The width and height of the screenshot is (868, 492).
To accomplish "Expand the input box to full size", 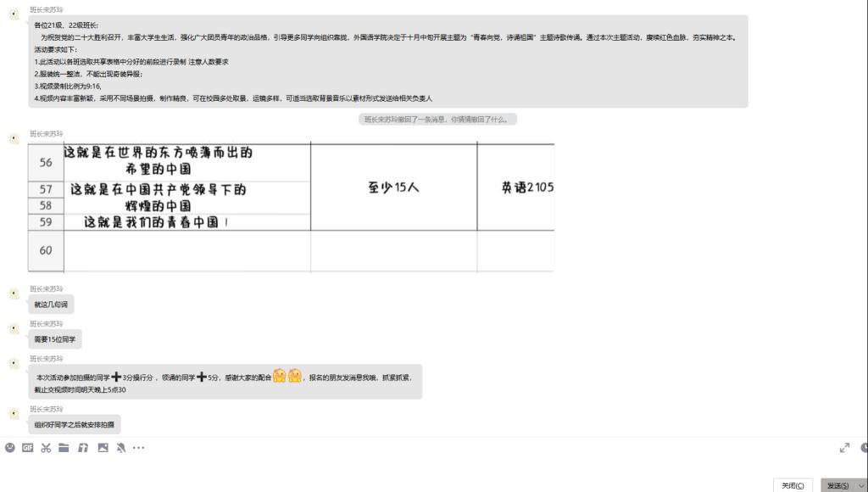I will [844, 448].
